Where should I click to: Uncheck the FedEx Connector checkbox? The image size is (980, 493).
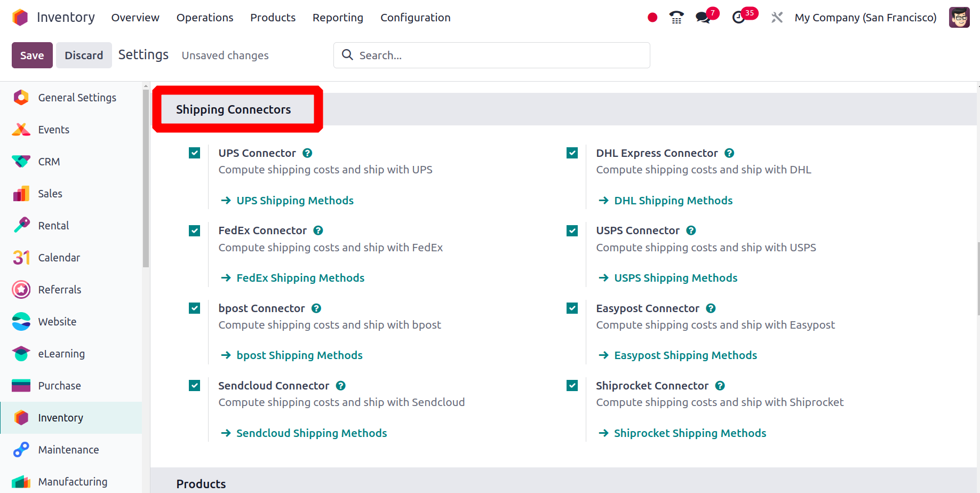(x=195, y=230)
